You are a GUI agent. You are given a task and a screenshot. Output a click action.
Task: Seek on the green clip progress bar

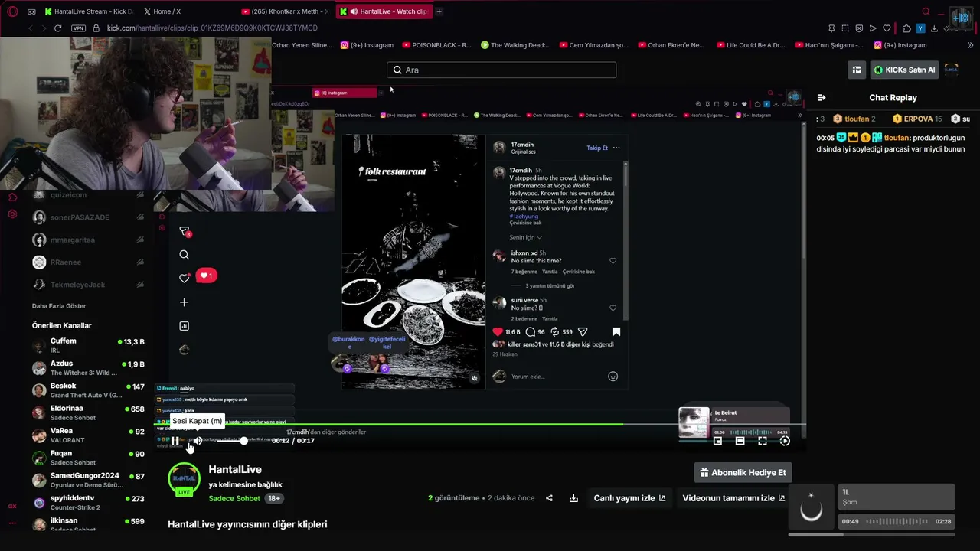[x=479, y=424]
